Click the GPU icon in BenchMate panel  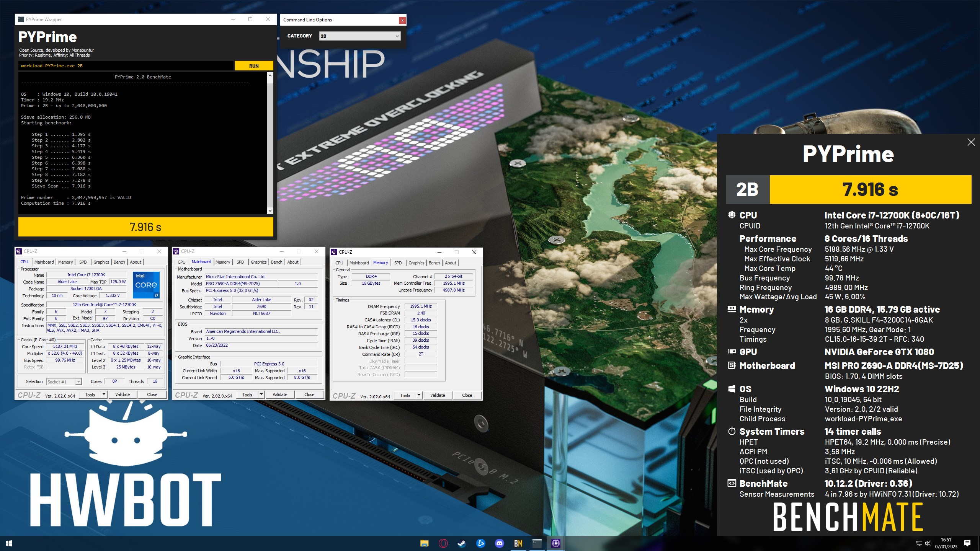click(732, 352)
